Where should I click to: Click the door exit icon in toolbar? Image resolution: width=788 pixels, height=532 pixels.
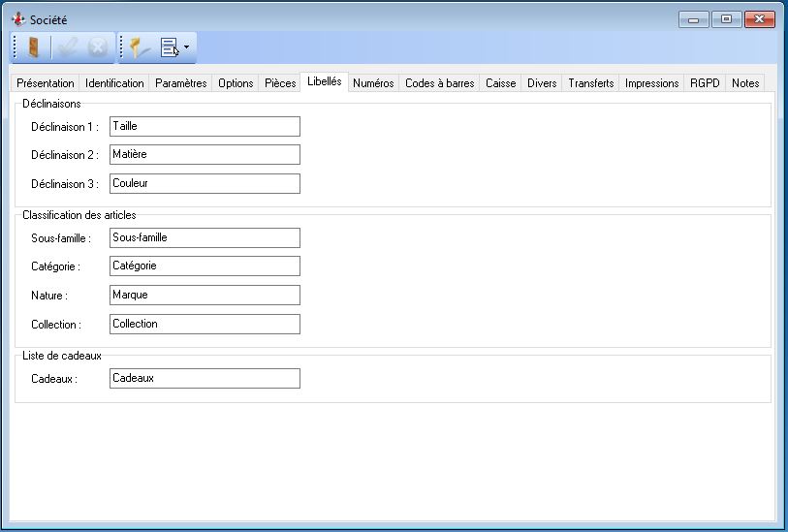point(35,47)
